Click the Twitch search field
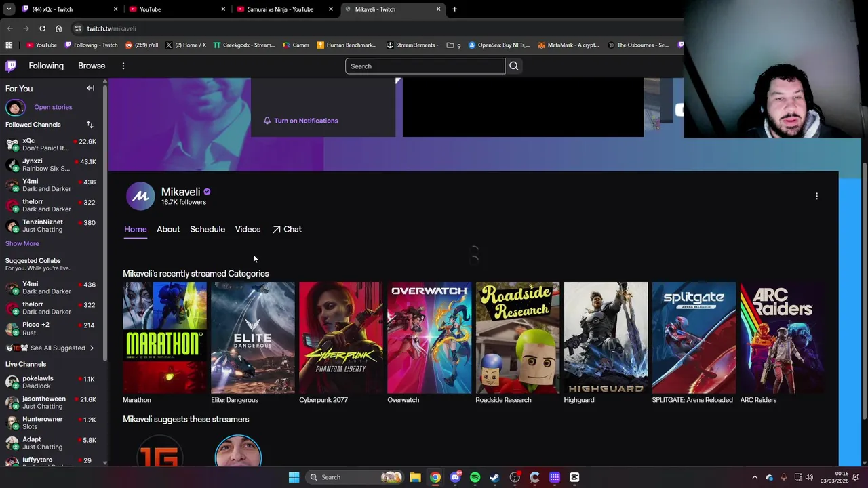The width and height of the screenshot is (868, 488). coord(425,66)
